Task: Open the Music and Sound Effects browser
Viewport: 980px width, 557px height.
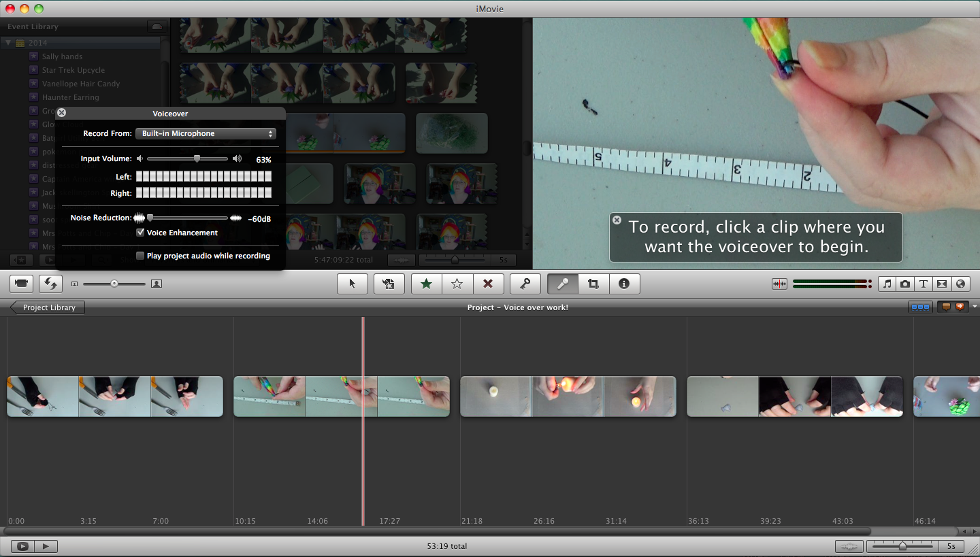Action: pos(887,284)
